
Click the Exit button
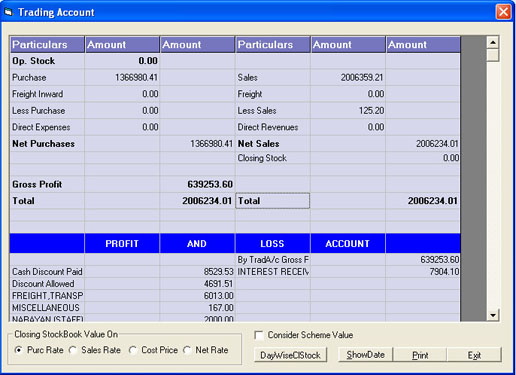pos(474,355)
